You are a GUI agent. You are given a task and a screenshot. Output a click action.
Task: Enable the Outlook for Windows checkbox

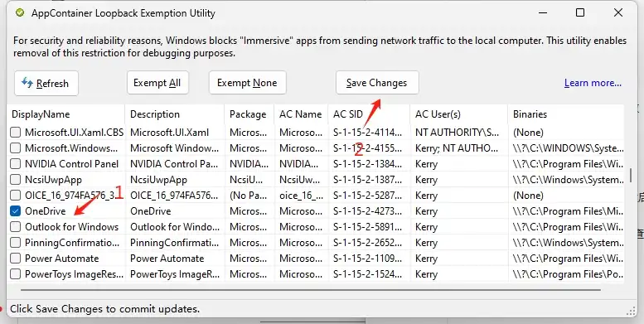[15, 227]
